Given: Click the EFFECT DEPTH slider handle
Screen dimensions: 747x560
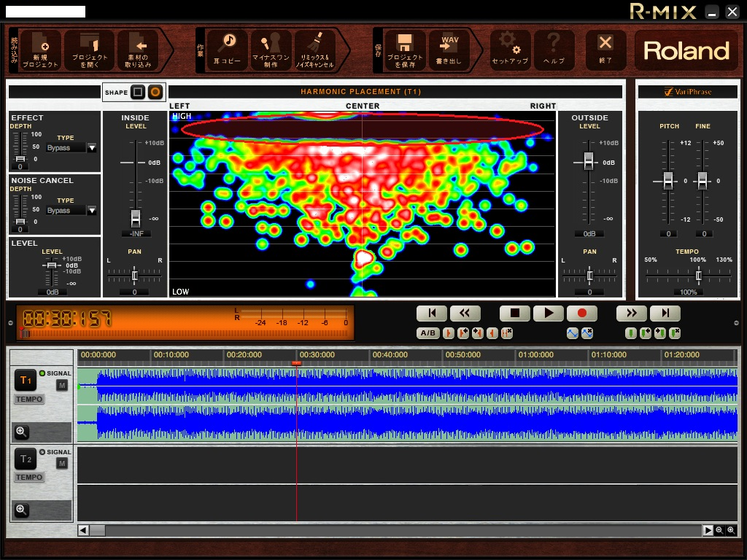Looking at the screenshot, I should [20, 158].
